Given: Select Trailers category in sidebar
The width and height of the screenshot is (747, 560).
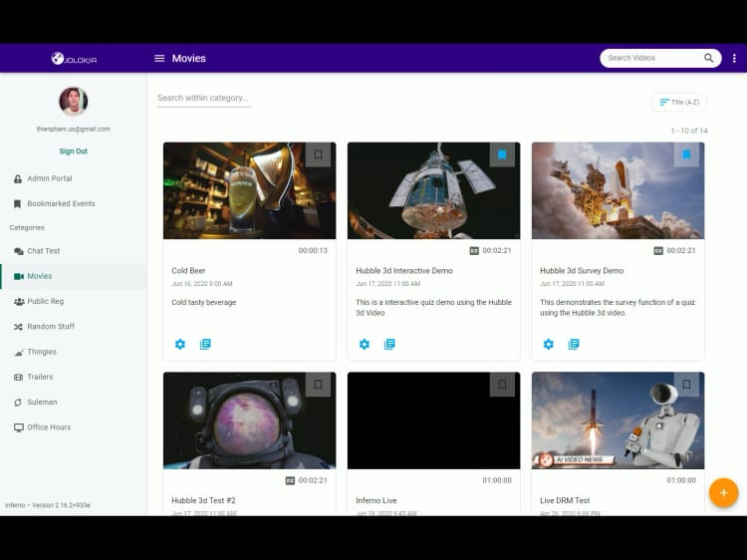Looking at the screenshot, I should 40,377.
